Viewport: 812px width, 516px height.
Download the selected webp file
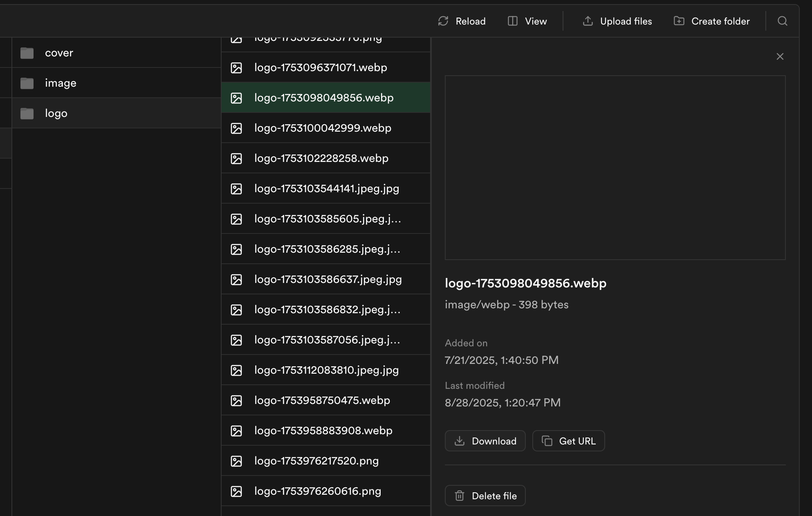485,441
